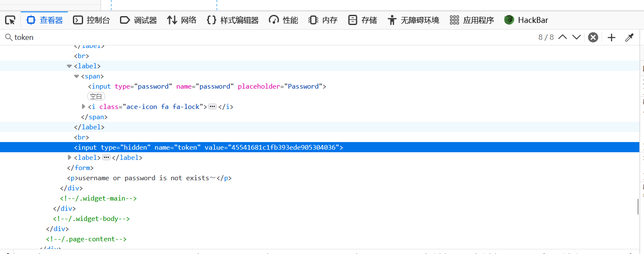Open the 无障碍环境 accessibility panel
644x254 pixels.
413,20
